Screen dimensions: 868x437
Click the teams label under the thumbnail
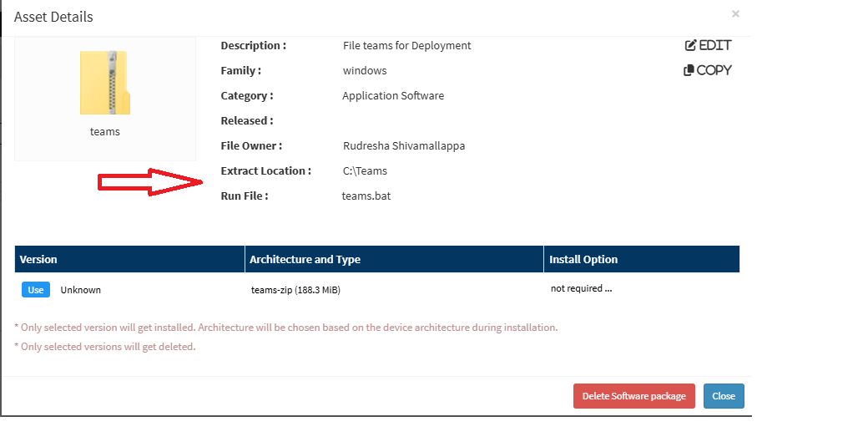pos(105,132)
